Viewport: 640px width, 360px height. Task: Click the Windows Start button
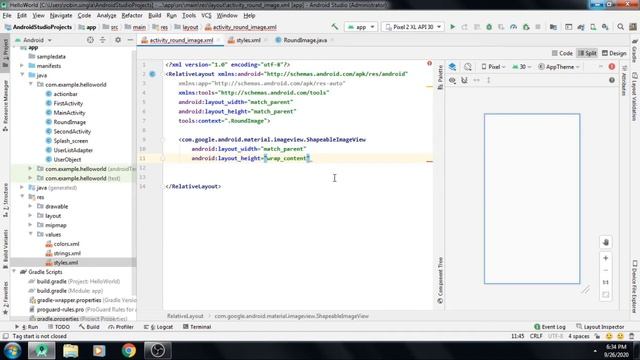[x=12, y=351]
